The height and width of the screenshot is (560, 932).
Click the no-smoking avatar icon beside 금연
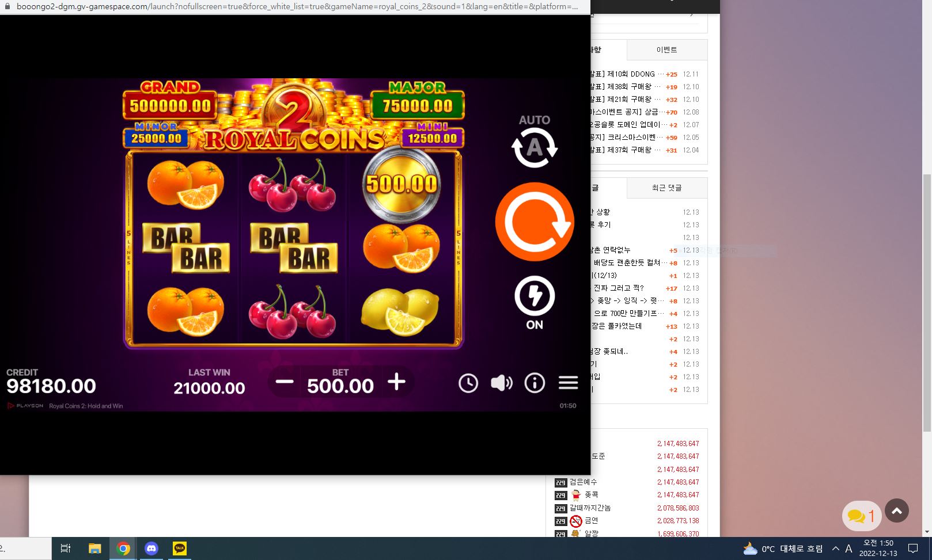coord(576,521)
